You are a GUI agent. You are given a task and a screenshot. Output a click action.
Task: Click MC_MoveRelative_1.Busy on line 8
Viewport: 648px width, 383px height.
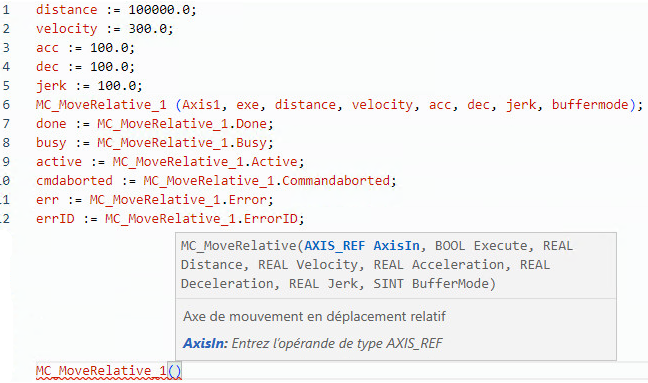click(182, 143)
